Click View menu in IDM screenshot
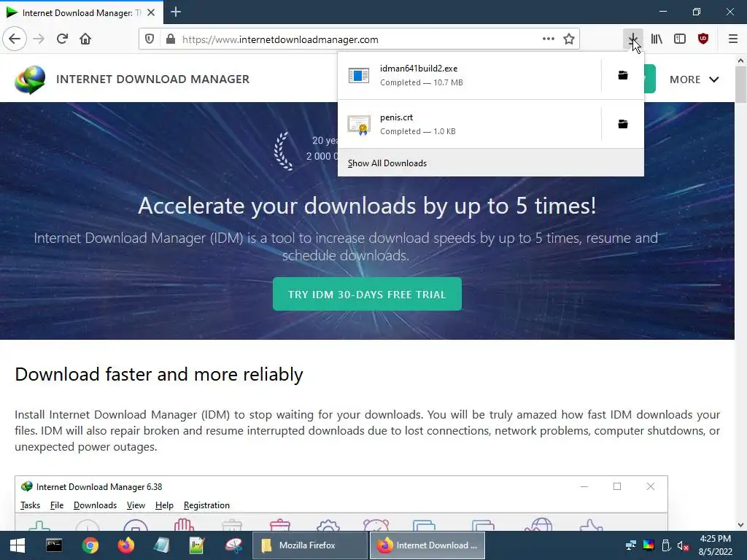The image size is (747, 560). pyautogui.click(x=136, y=505)
